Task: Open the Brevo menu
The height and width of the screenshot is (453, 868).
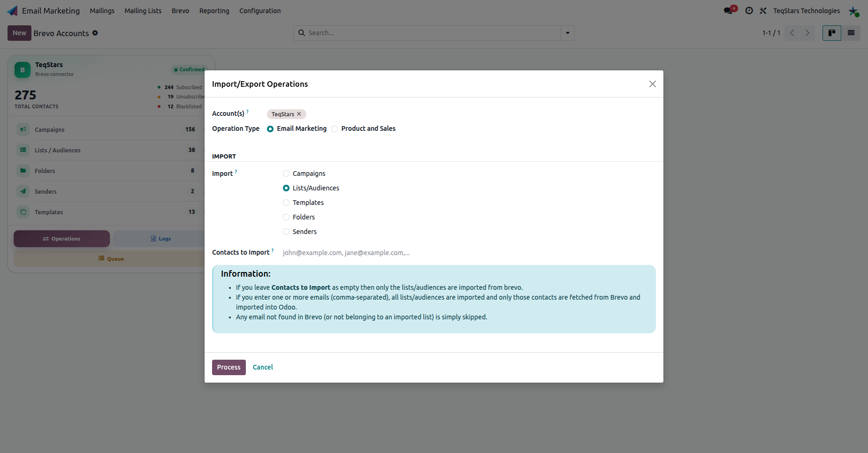Action: [180, 11]
